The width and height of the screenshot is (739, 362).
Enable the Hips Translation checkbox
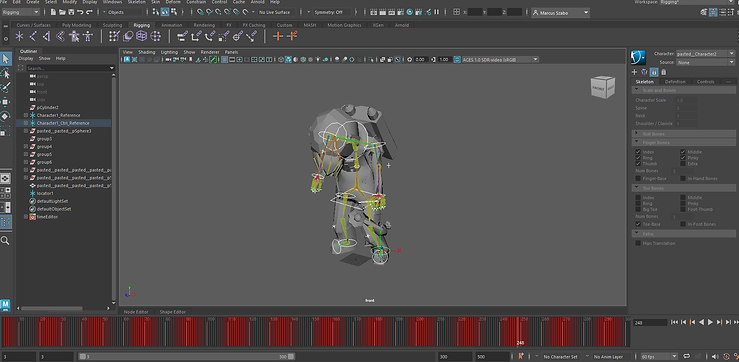638,243
